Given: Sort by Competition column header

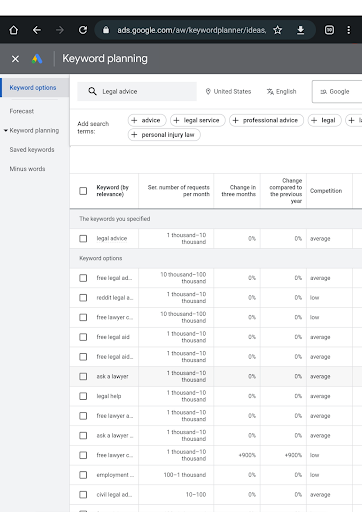Looking at the screenshot, I should (326, 191).
